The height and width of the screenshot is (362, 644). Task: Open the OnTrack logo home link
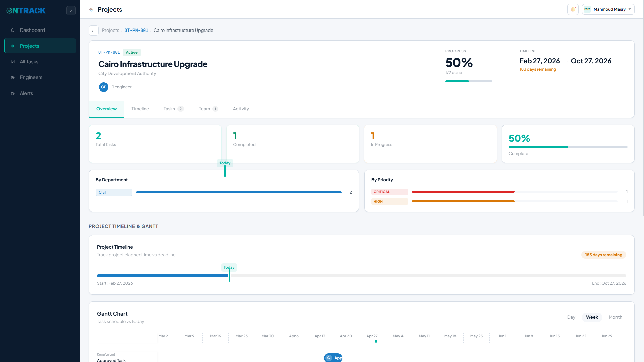pyautogui.click(x=26, y=11)
